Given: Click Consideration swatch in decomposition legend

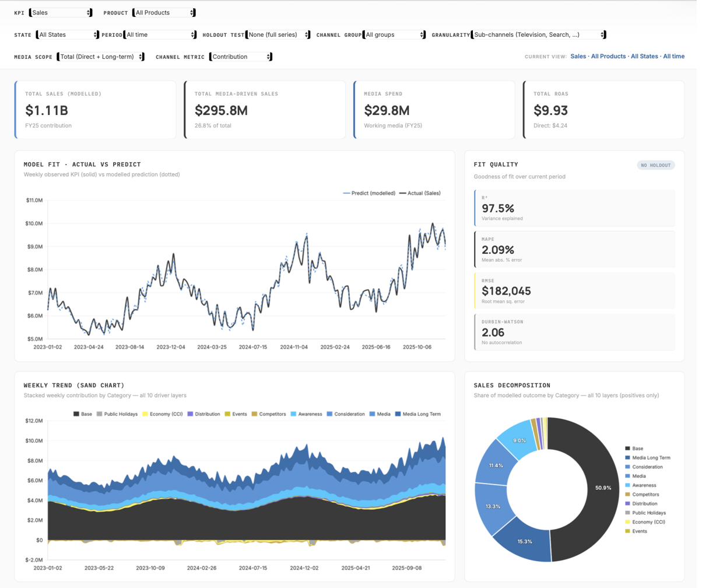Looking at the screenshot, I should click(x=627, y=467).
